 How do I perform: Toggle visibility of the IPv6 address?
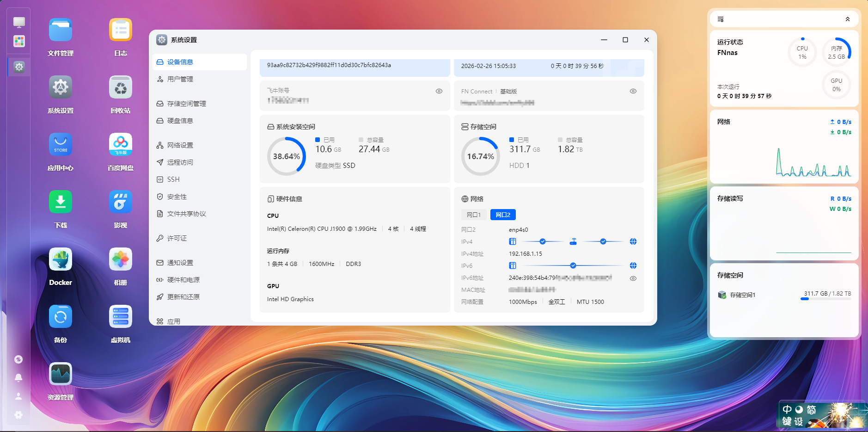(633, 278)
